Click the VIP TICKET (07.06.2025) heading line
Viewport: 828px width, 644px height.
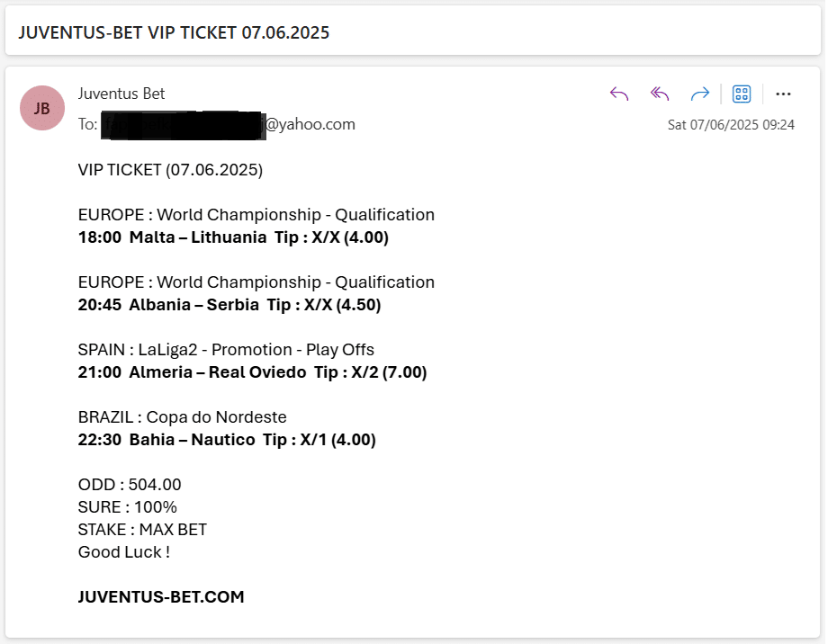171,170
